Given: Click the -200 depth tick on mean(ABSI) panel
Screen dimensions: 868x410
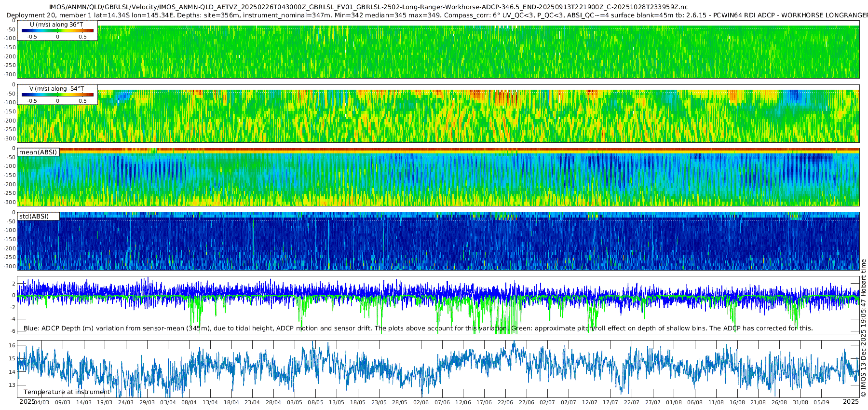Looking at the screenshot, I should point(10,184).
